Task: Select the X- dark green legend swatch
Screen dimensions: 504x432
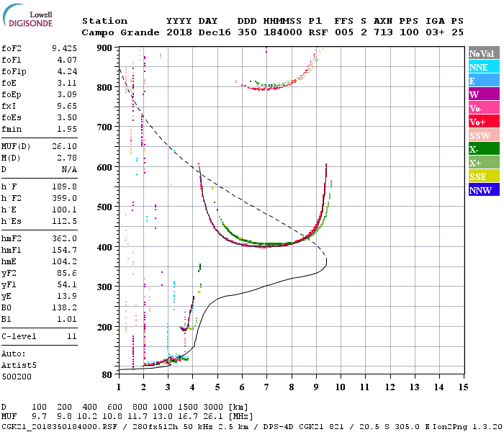Action: coord(484,149)
